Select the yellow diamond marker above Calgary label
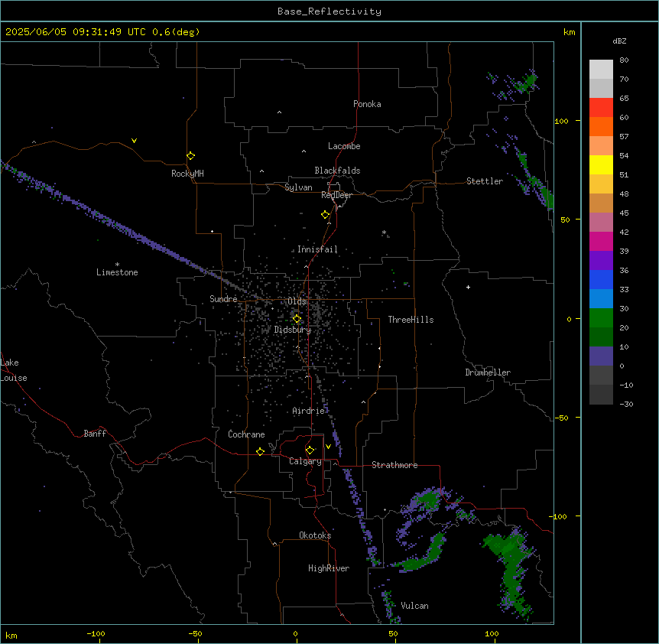659x644 pixels. tap(310, 450)
